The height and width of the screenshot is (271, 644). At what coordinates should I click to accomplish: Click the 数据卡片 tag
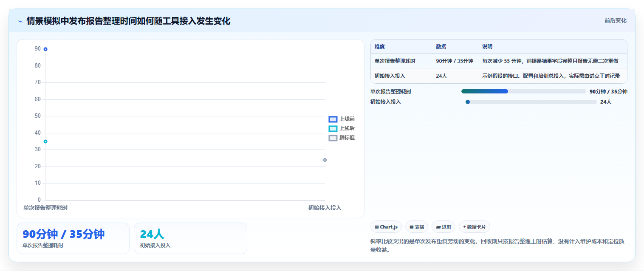(474, 227)
